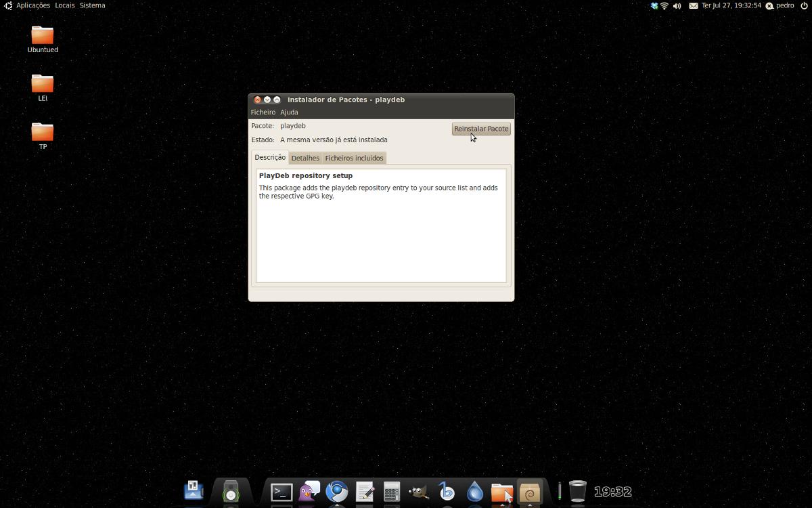
Task: Open the Trash in the dock
Action: tap(577, 492)
